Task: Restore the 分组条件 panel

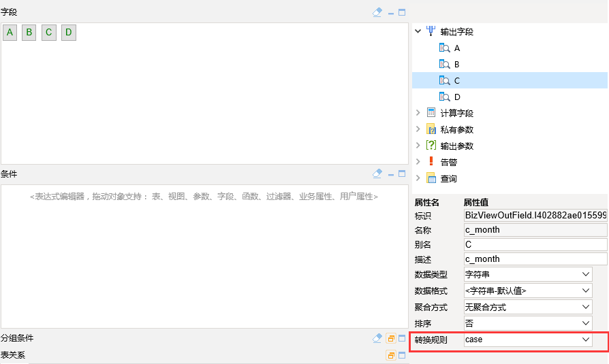Action: coord(391,338)
